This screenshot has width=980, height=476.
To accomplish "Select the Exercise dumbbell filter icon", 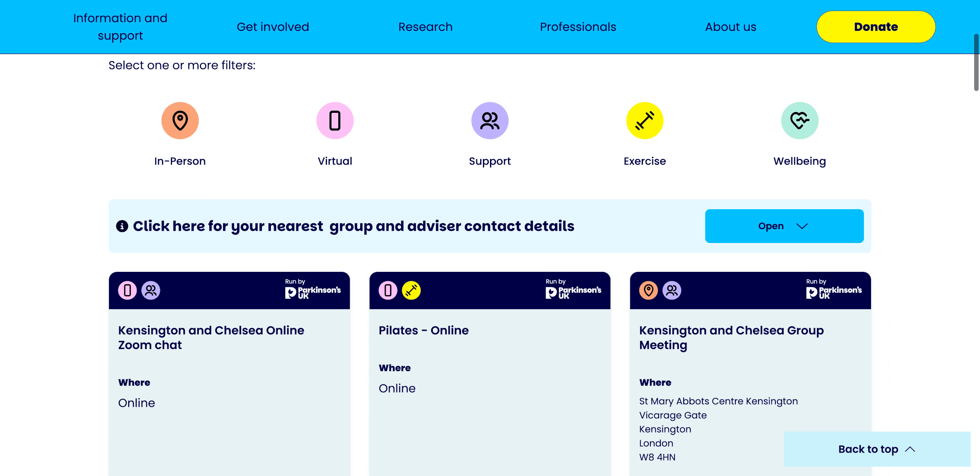I will coord(644,121).
